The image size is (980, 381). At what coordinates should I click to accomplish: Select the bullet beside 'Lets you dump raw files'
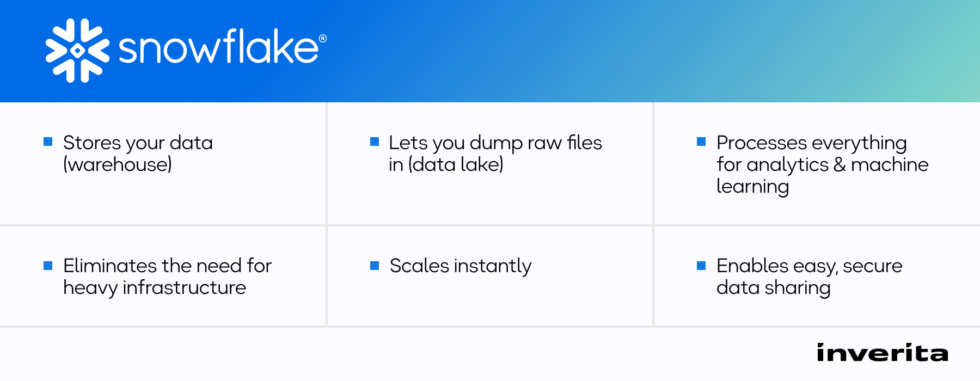pyautogui.click(x=375, y=142)
